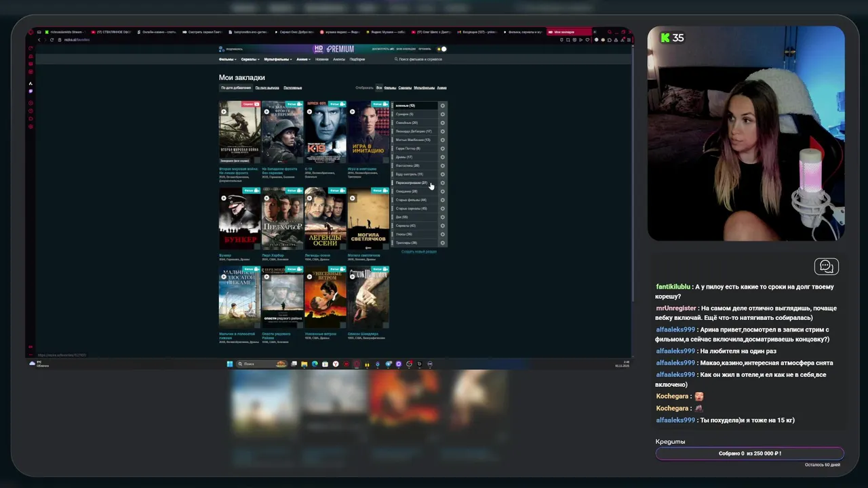
Task: Play trailer icon on Могила светлячков poster
Action: 352,199
